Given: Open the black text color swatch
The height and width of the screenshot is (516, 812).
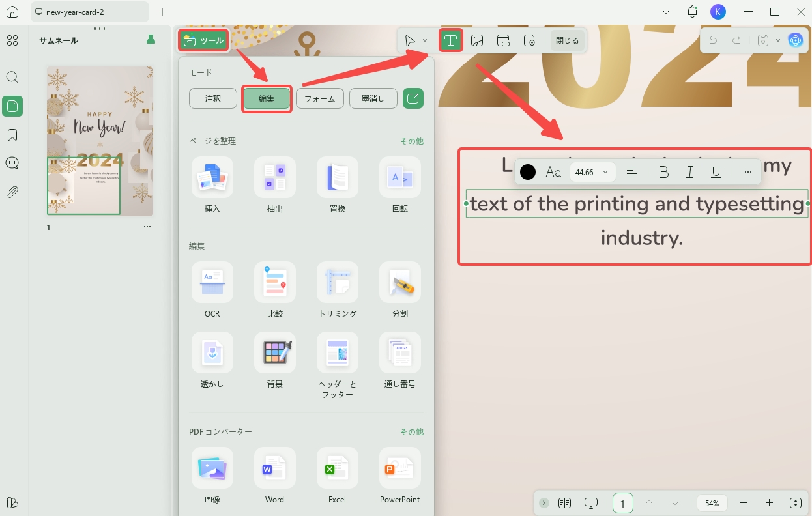Looking at the screenshot, I should (528, 172).
